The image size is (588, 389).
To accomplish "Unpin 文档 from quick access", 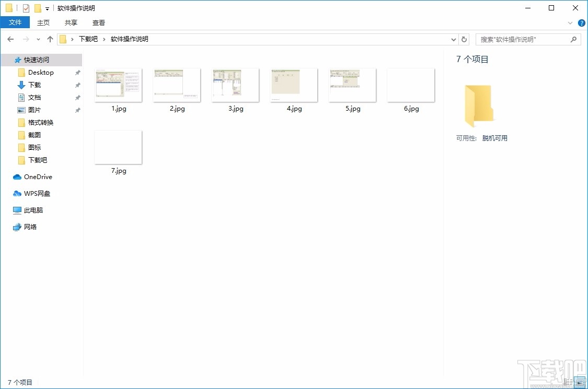I will point(77,97).
